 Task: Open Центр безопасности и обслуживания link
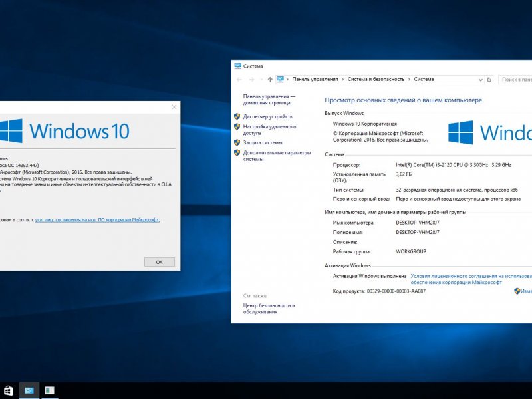point(269,309)
